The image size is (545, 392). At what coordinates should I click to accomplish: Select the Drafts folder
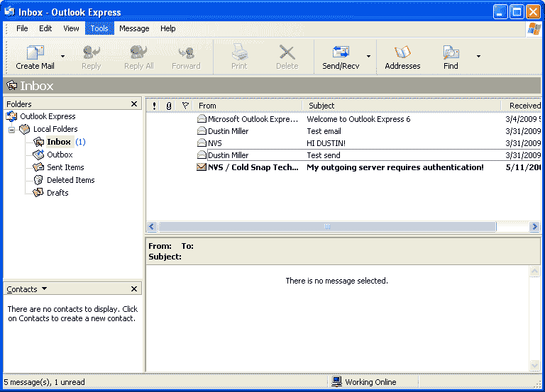coord(57,193)
